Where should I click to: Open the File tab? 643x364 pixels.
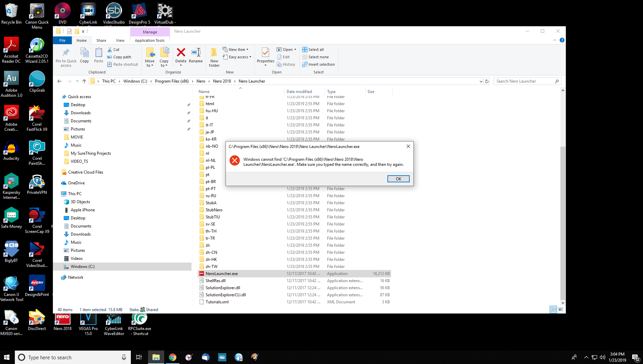(x=62, y=40)
